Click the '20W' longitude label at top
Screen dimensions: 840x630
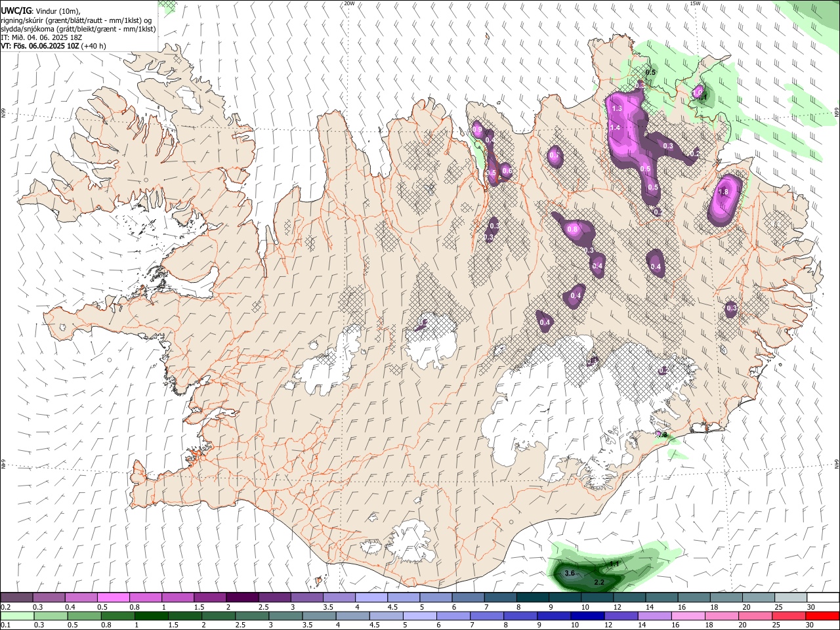click(x=349, y=3)
